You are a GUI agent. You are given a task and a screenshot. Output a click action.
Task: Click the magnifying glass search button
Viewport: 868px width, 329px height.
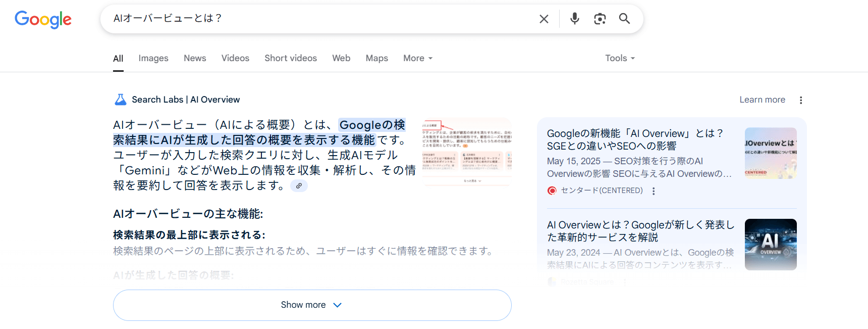[624, 19]
